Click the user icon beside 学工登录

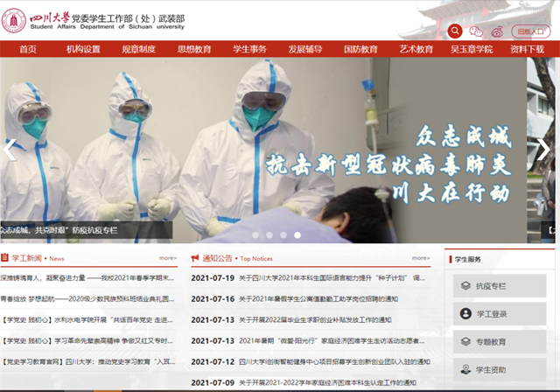(465, 313)
